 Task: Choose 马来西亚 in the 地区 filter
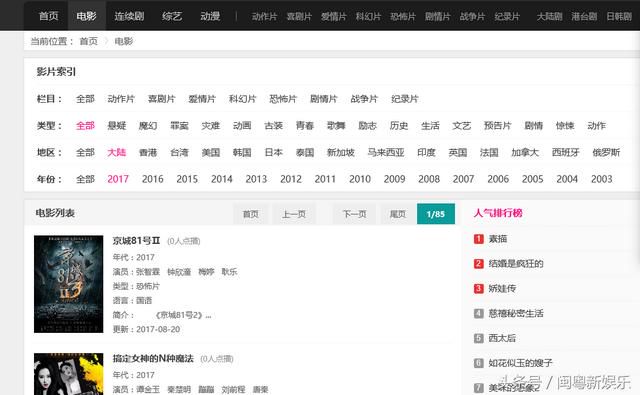point(386,153)
